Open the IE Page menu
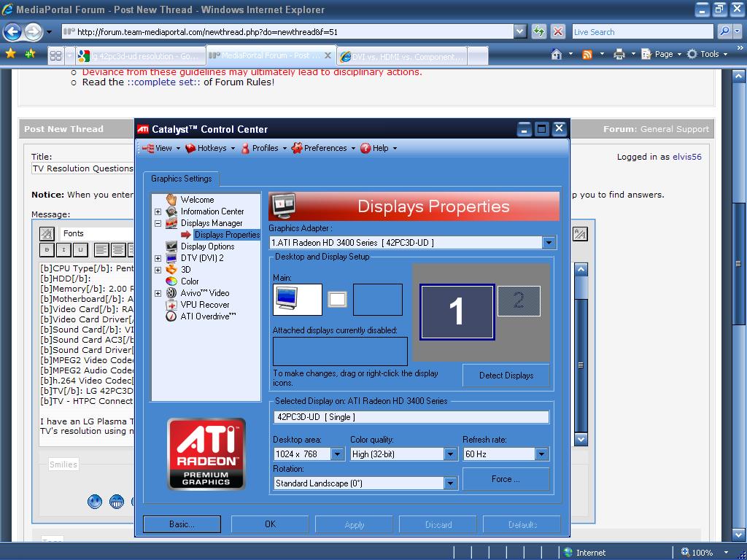This screenshot has width=747, height=560. click(661, 54)
